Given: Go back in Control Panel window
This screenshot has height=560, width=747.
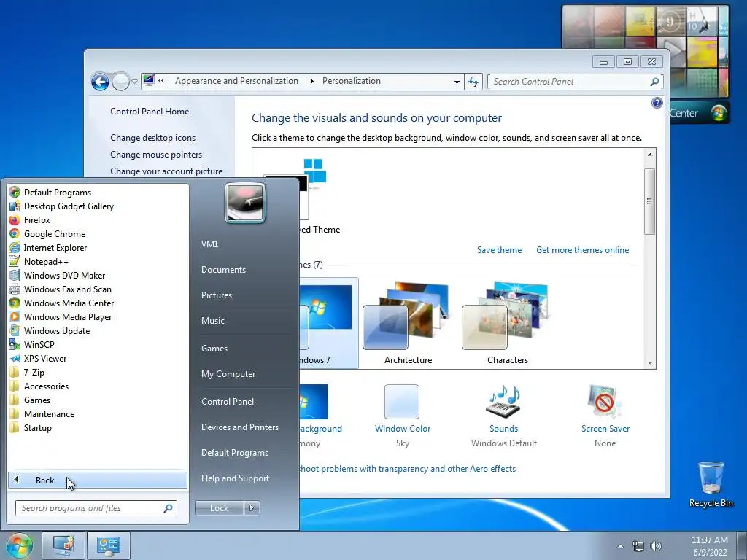Looking at the screenshot, I should (100, 82).
